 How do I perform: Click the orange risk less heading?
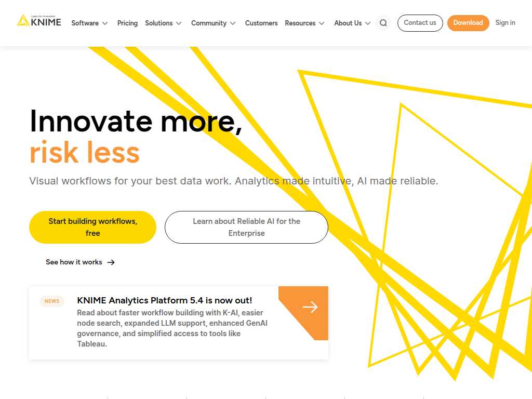pyautogui.click(x=85, y=152)
